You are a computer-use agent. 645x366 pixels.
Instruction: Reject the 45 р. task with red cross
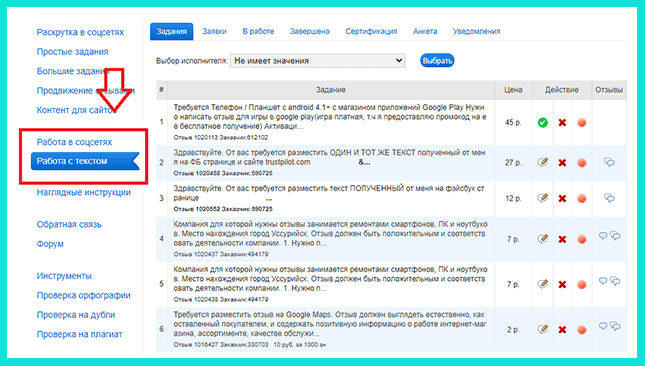pyautogui.click(x=562, y=123)
